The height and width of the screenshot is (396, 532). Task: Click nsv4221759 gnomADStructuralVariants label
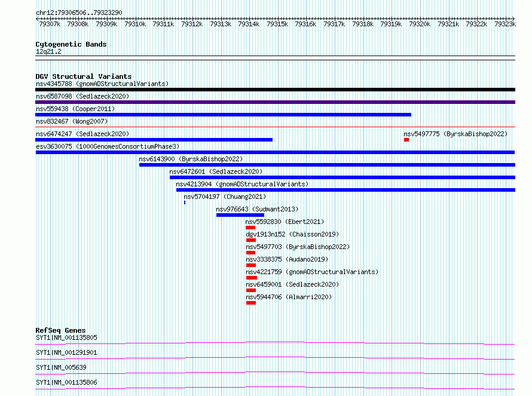(x=312, y=272)
